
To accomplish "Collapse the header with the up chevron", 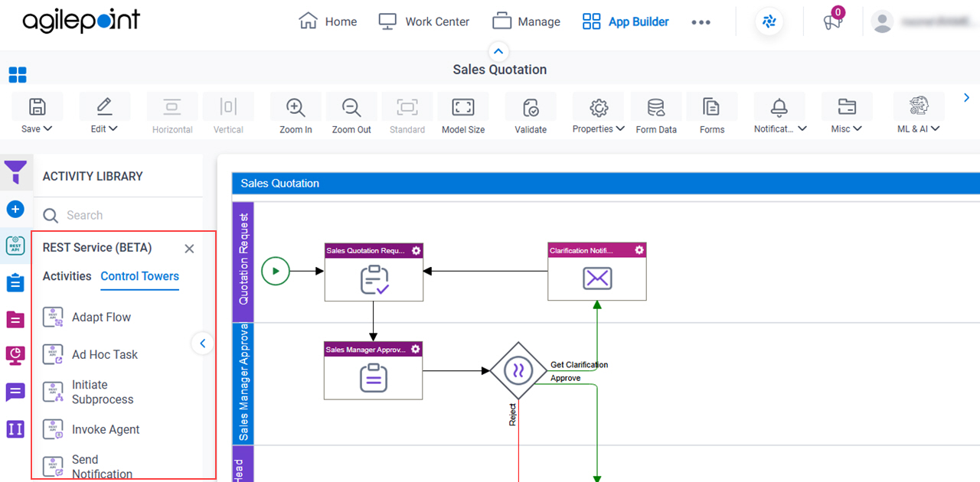I will (x=498, y=51).
